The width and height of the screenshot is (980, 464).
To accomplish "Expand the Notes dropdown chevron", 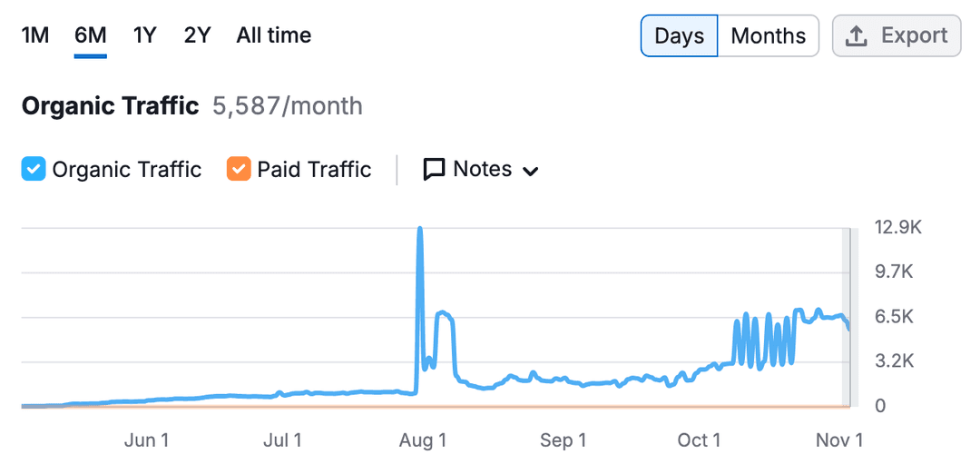I will 530,172.
